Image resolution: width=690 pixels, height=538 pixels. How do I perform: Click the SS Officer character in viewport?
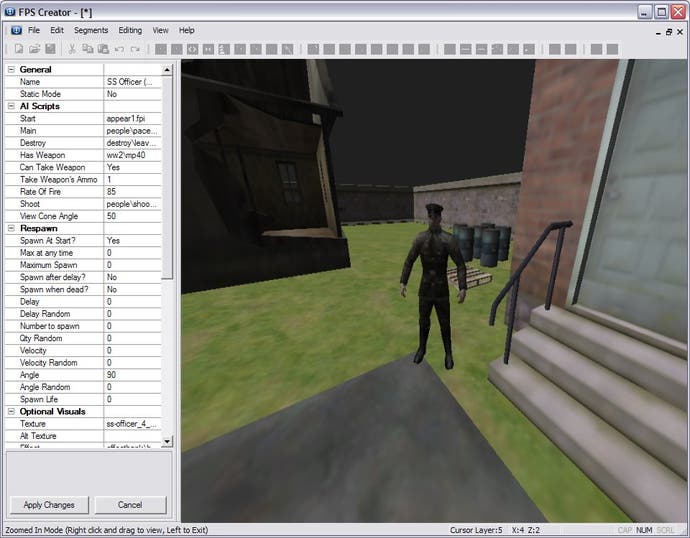tap(433, 286)
